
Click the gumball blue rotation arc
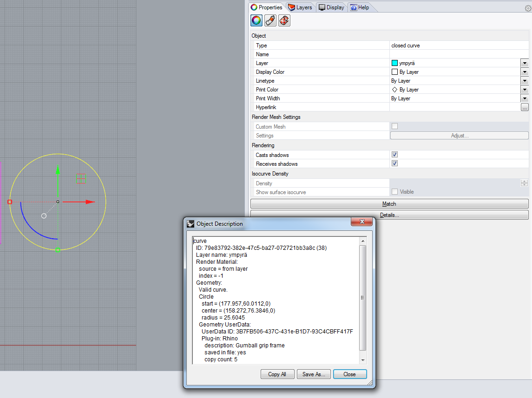tap(32, 228)
